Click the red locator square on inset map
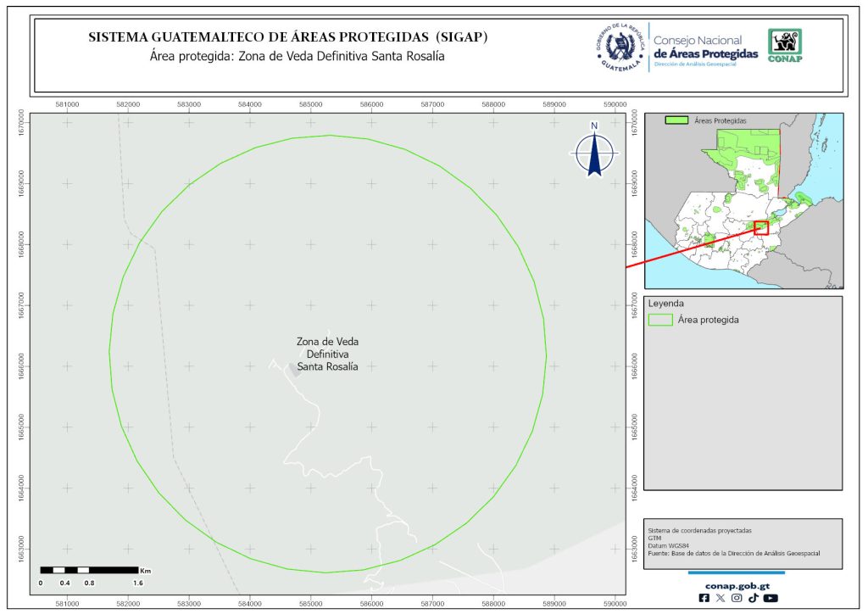This screenshot has height=614, width=868. pos(760,227)
